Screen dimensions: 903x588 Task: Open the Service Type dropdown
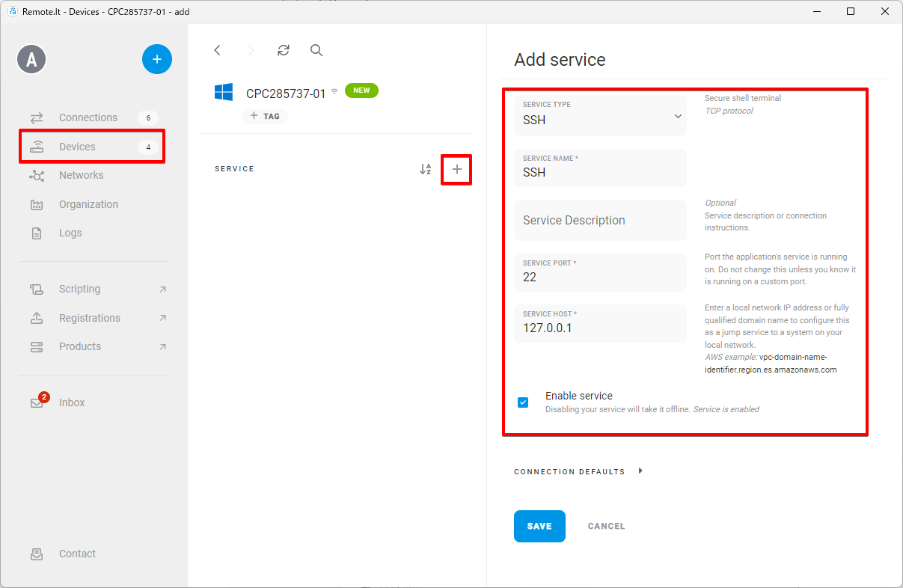[600, 115]
